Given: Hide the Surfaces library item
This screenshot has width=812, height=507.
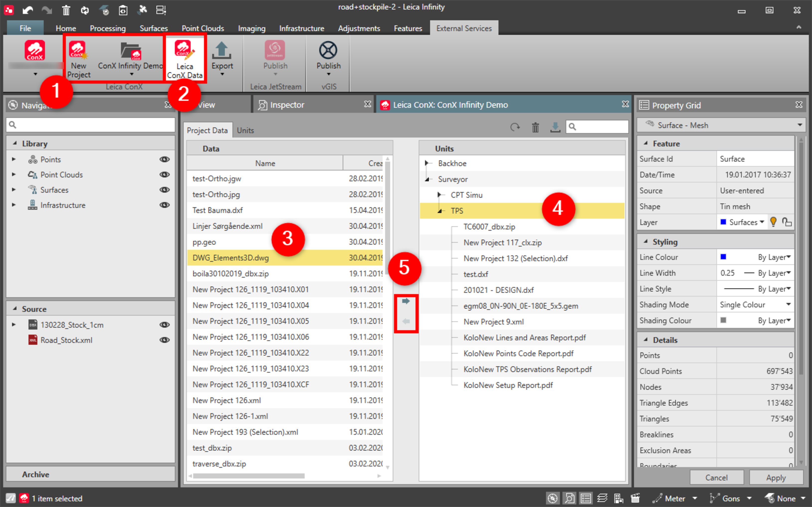Looking at the screenshot, I should coord(164,190).
